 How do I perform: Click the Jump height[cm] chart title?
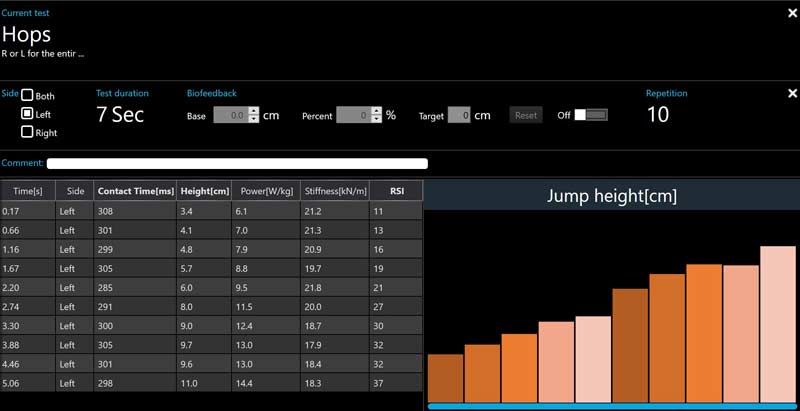(x=612, y=196)
